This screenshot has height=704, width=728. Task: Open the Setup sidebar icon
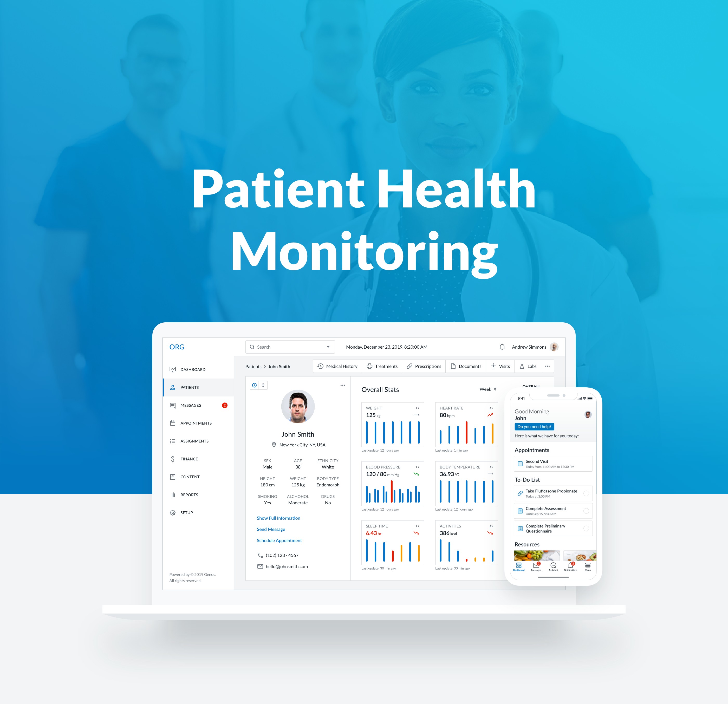point(172,513)
